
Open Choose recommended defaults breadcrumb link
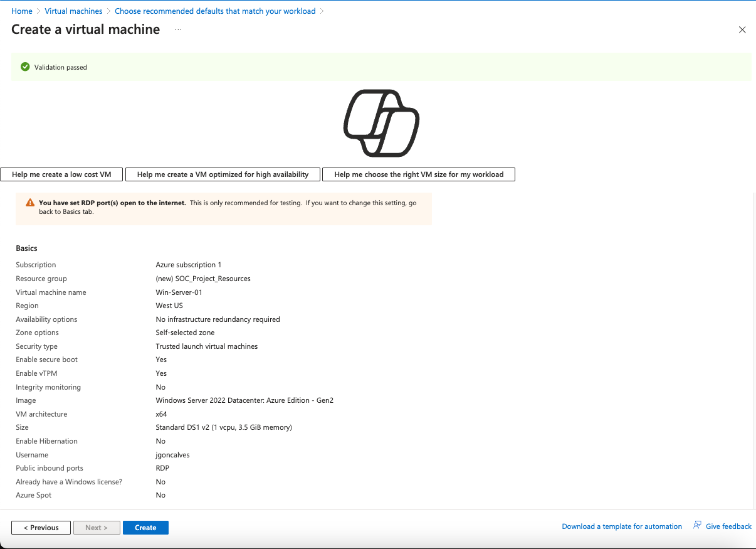[x=215, y=11]
